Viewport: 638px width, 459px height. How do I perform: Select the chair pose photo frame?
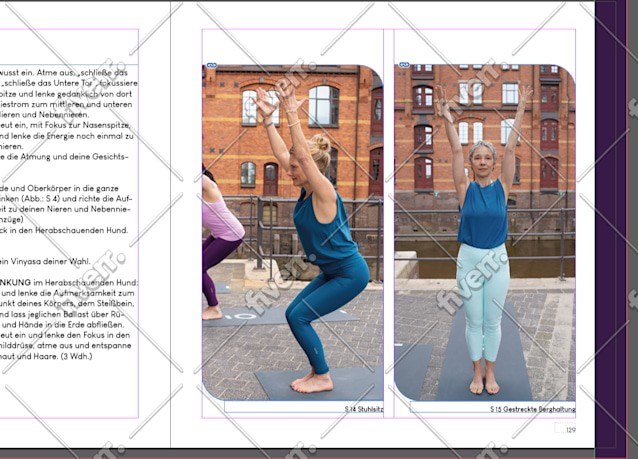(x=293, y=232)
